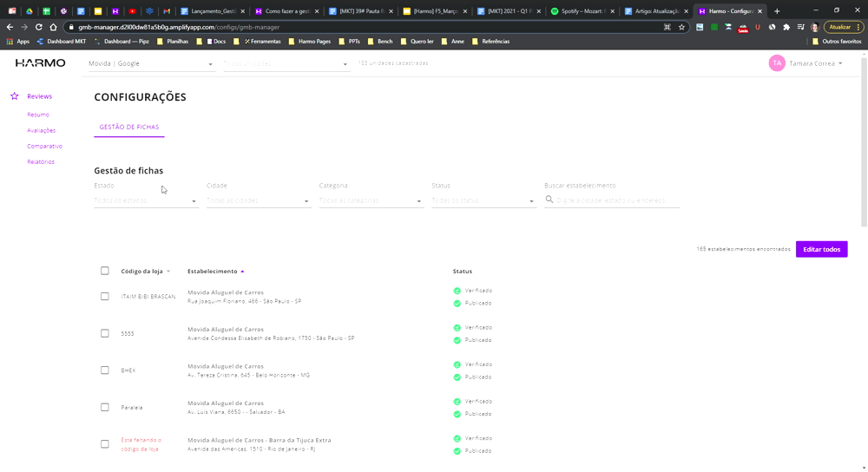Click 'Está faltando o código da loja' warning text
Image resolution: width=868 pixels, height=472 pixels.
coord(141,445)
